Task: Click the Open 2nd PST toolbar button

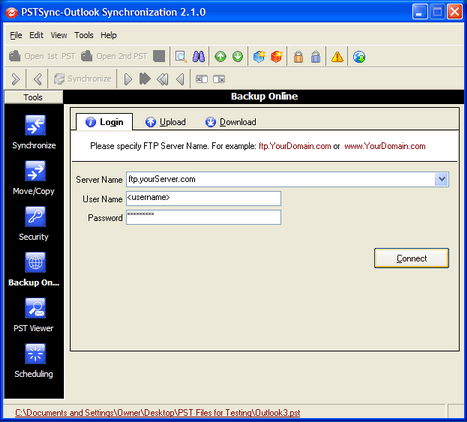Action: [114, 56]
